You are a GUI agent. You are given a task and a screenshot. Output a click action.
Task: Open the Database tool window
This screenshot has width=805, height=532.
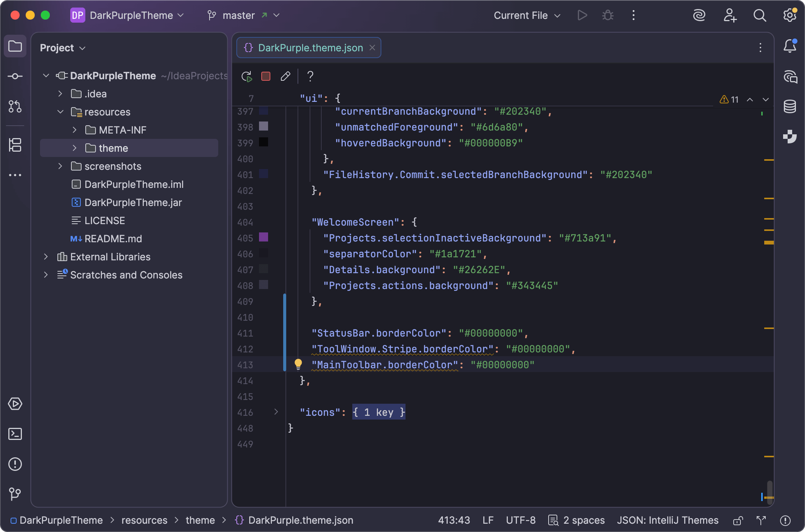(x=790, y=106)
